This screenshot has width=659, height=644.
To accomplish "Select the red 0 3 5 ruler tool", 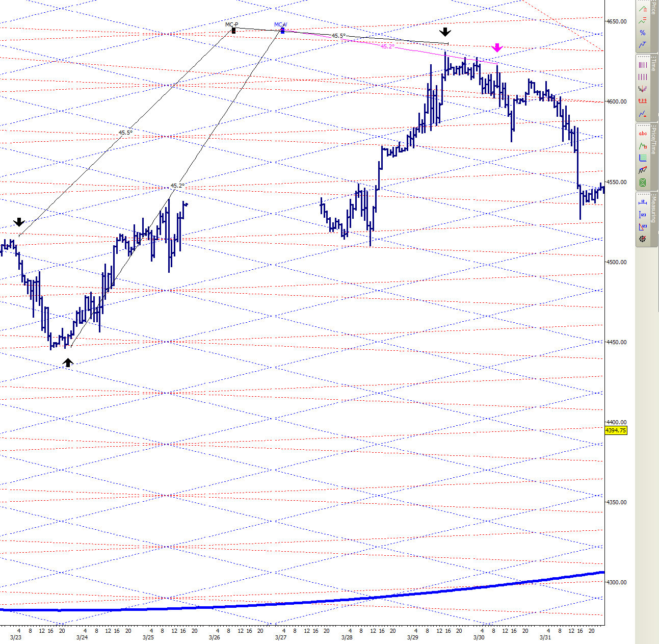I will 643,101.
